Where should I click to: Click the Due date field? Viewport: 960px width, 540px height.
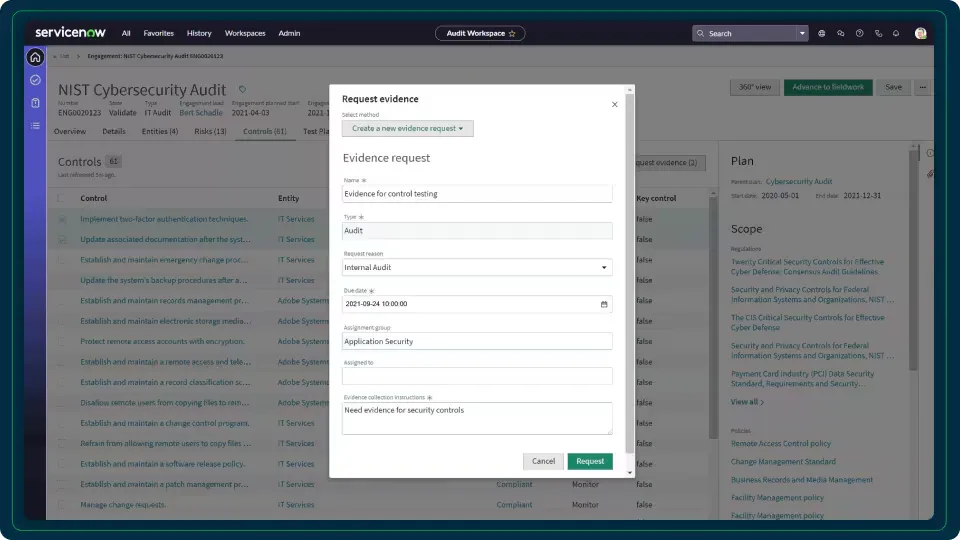(477, 304)
